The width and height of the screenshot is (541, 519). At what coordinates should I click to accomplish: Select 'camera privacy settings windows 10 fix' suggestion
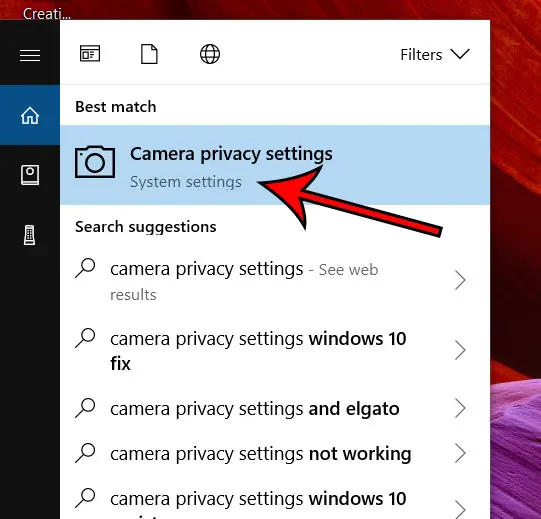[275, 350]
